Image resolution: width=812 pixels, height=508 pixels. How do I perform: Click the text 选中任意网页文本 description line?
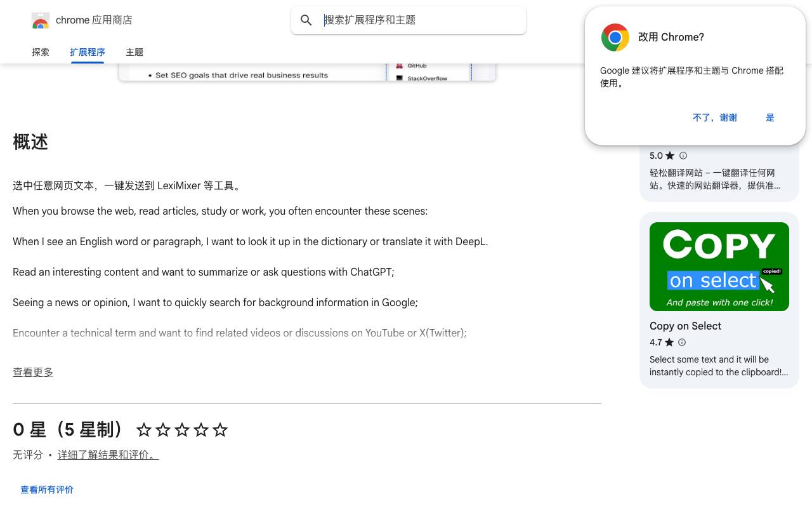point(128,186)
